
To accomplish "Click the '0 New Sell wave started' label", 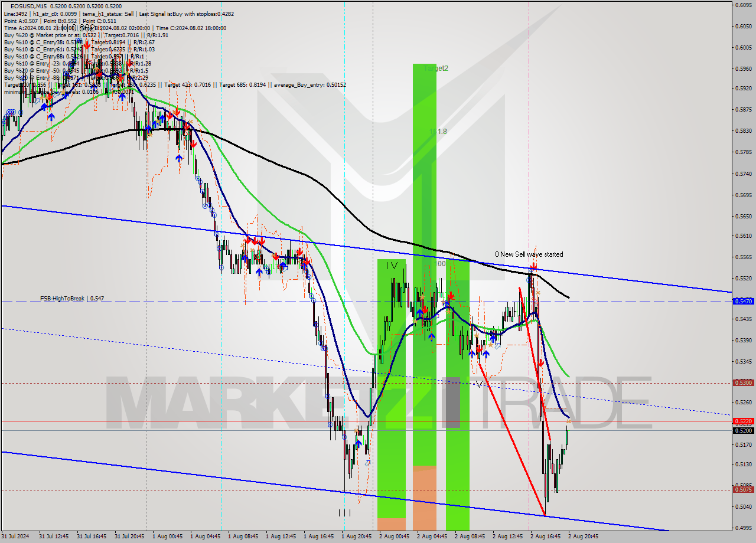I will (x=529, y=254).
